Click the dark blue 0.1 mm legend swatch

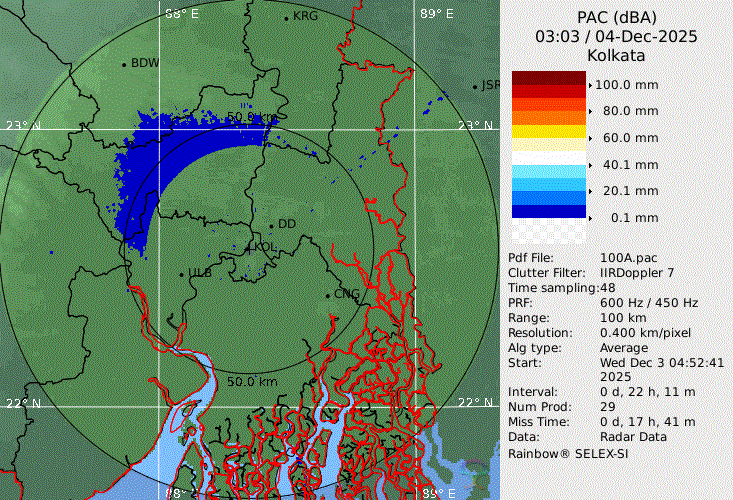(549, 211)
